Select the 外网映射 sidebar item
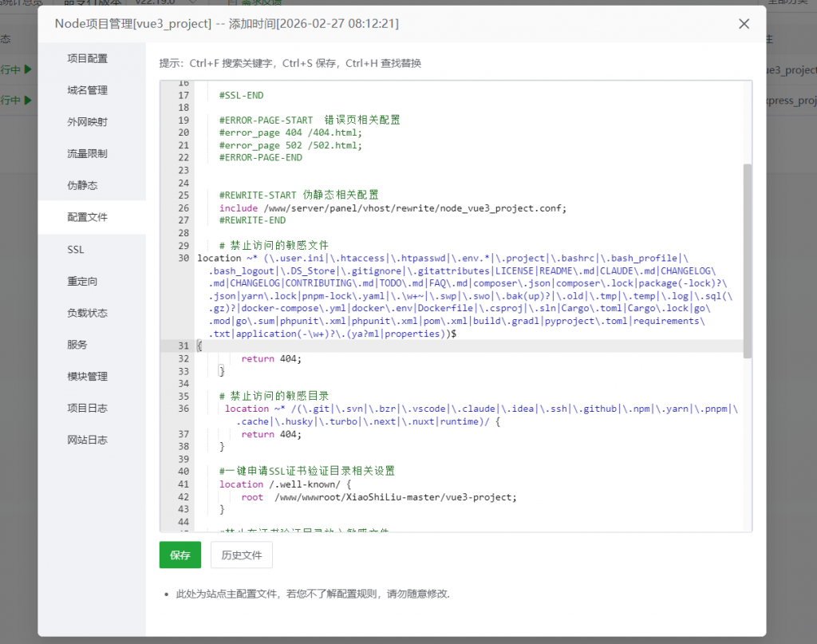Viewport: 817px width, 644px height. pyautogui.click(x=87, y=122)
